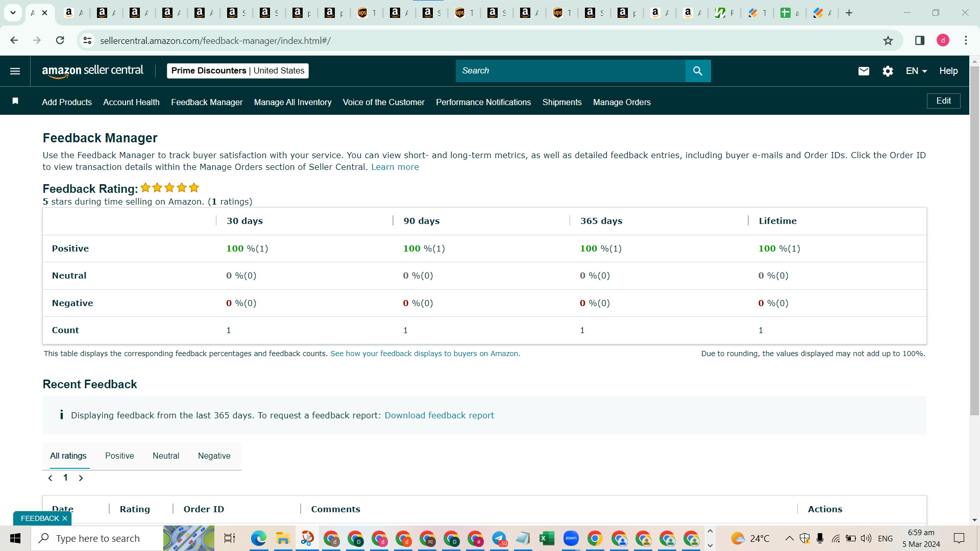Screen dimensions: 980x551
Task: Open the Chrome three-dot menu
Action: point(966,40)
